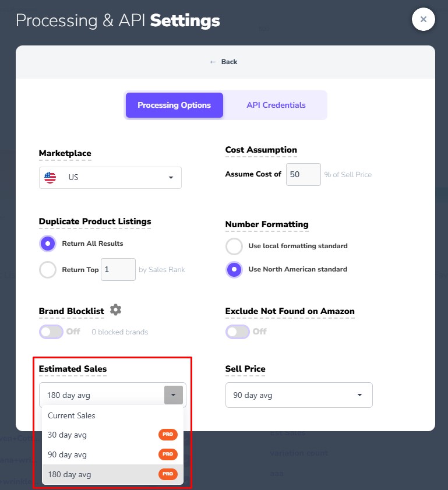The width and height of the screenshot is (448, 490).
Task: Enable Exclude Not Found on Amazon toggle
Action: [x=237, y=331]
